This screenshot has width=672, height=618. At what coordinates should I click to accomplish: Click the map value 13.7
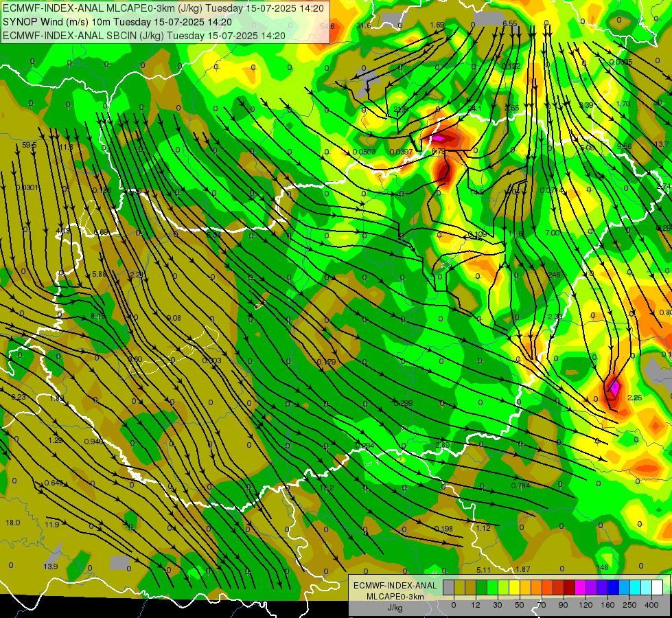pos(661,144)
